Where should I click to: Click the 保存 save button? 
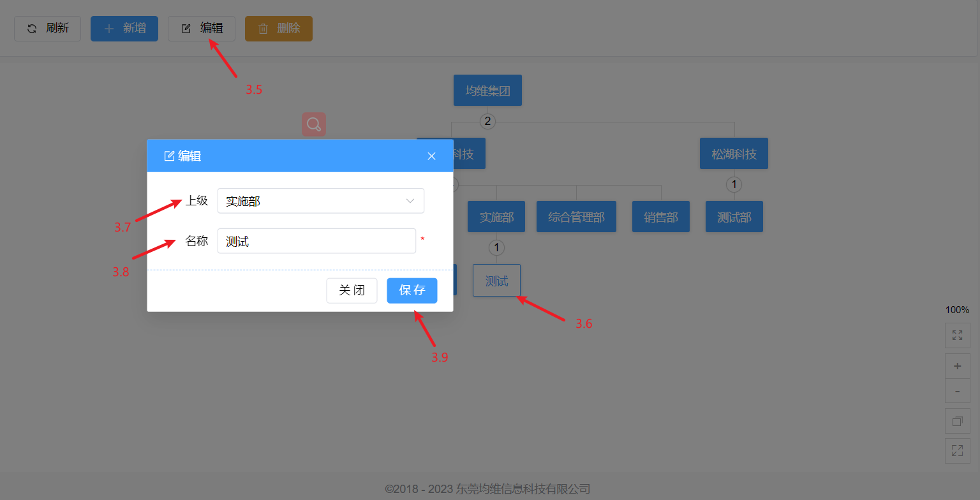tap(412, 290)
